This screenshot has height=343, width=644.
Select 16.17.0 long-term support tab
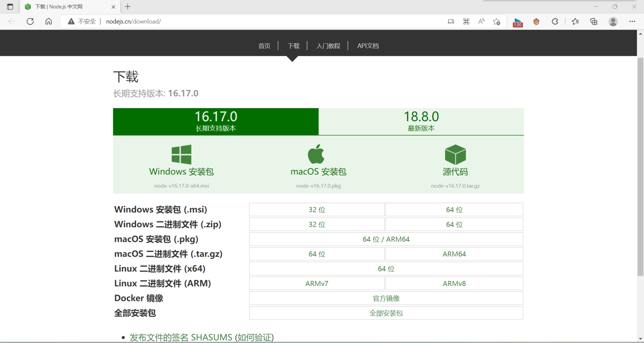(x=216, y=121)
